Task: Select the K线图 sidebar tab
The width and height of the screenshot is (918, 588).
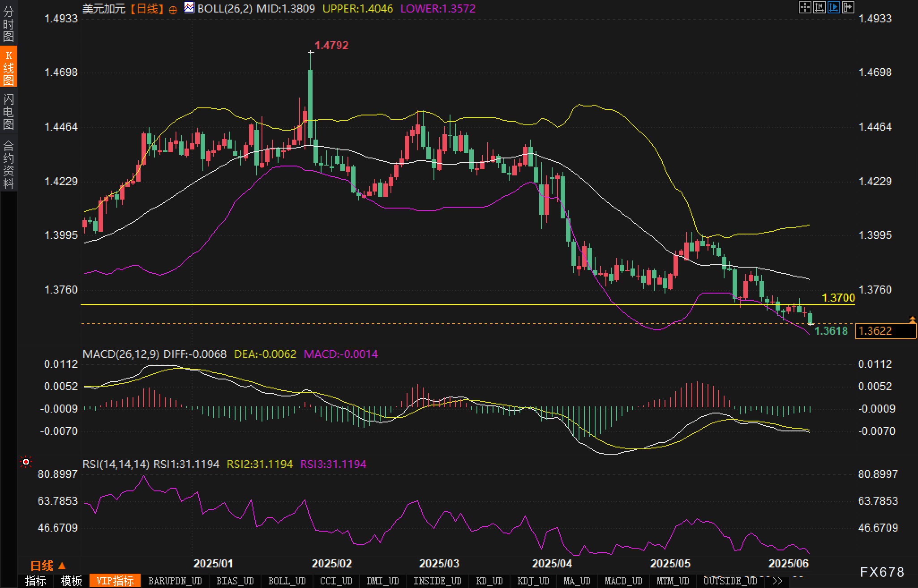Action: (9, 67)
